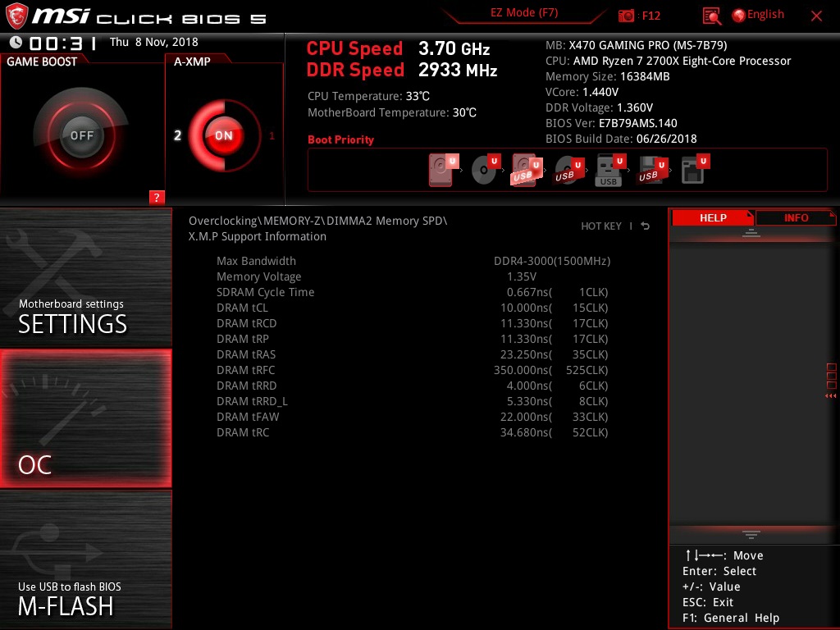
Task: Select the DRAM tRC row
Action: [x=413, y=432]
